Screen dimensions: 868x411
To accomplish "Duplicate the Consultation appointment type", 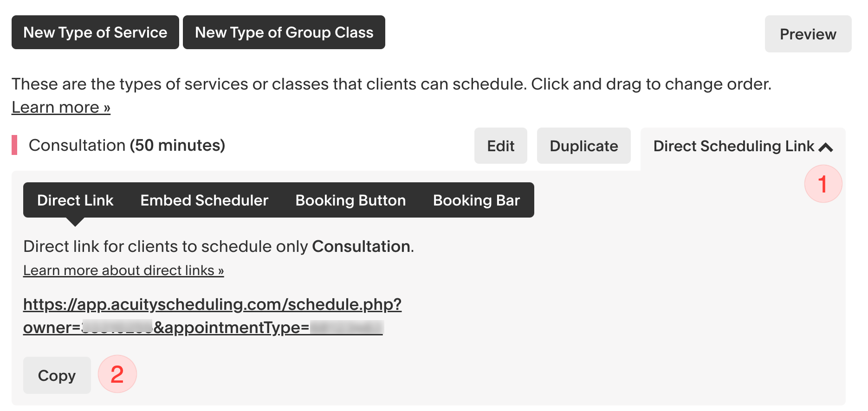I will pos(583,146).
